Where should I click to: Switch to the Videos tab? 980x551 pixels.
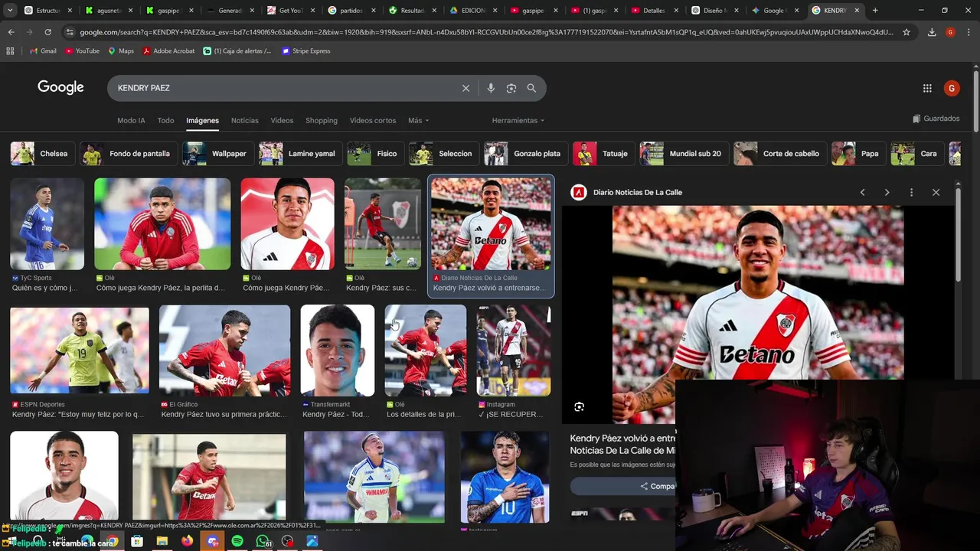[x=282, y=120]
